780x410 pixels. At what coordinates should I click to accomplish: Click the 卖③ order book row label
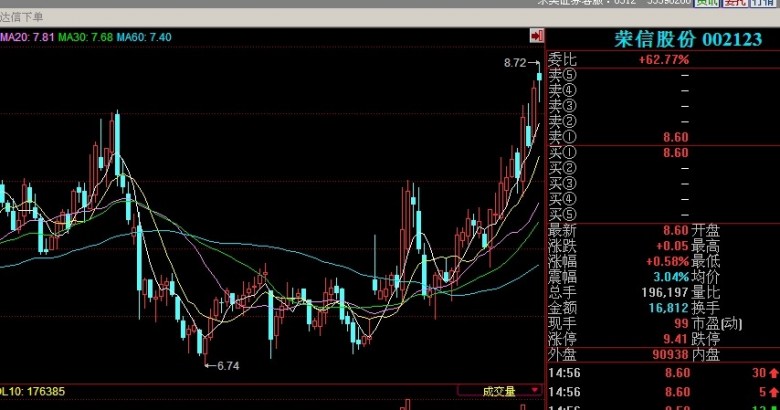click(562, 106)
